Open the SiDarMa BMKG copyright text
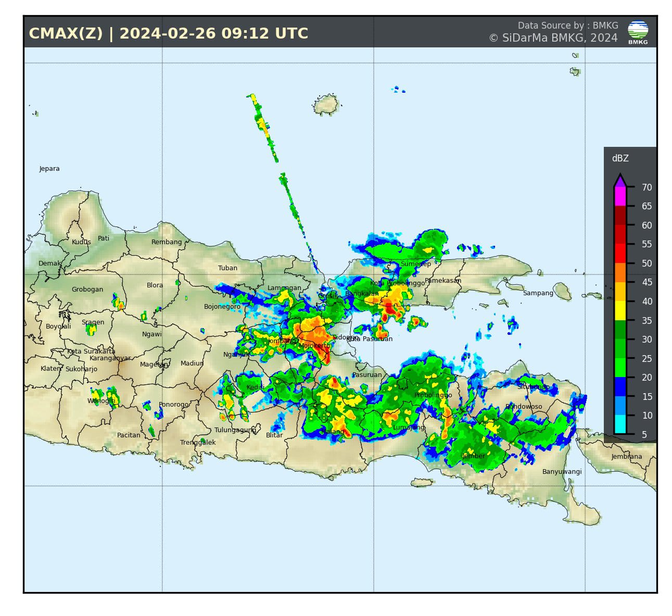Image resolution: width=672 pixels, height=616 pixels. (x=553, y=38)
